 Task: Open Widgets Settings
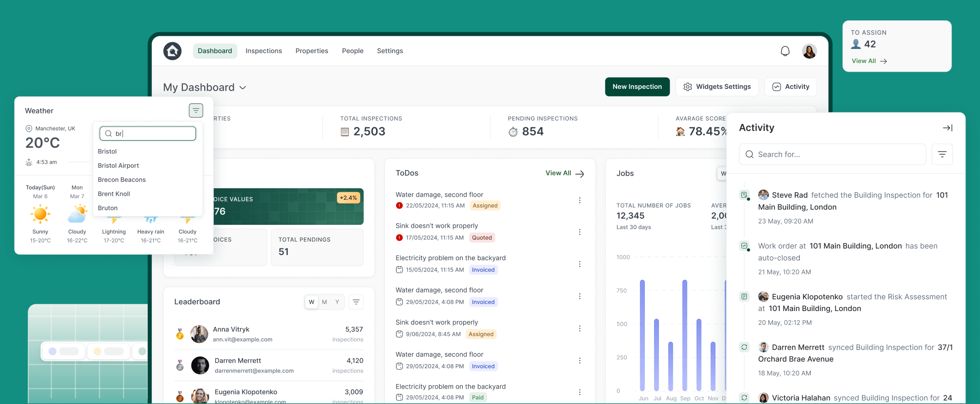(717, 87)
